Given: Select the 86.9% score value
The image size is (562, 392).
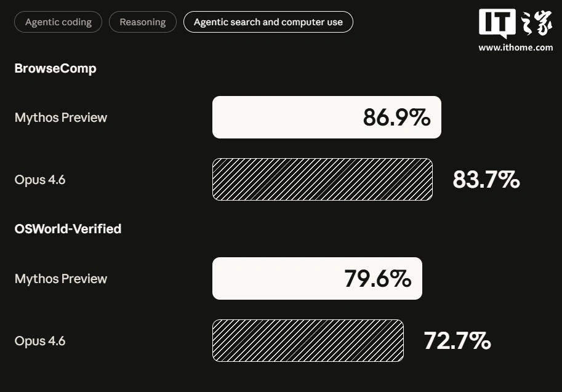Looking at the screenshot, I should (x=396, y=118).
